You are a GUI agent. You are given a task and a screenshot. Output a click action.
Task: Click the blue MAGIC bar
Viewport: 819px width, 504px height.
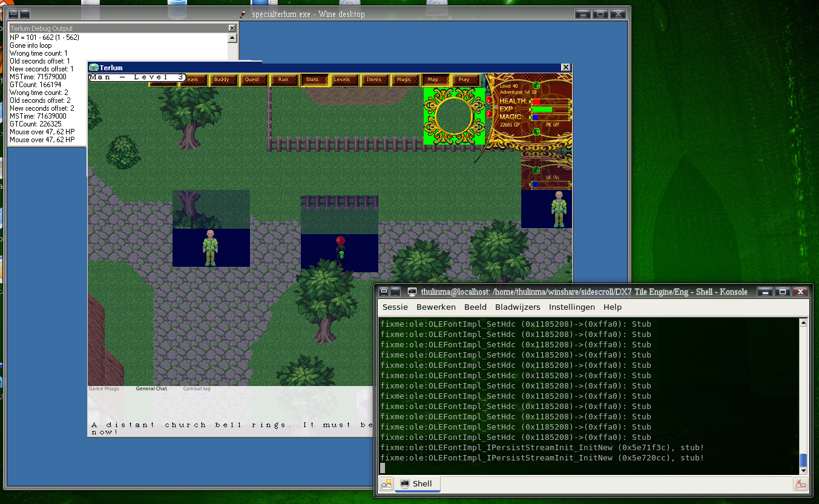pyautogui.click(x=550, y=117)
